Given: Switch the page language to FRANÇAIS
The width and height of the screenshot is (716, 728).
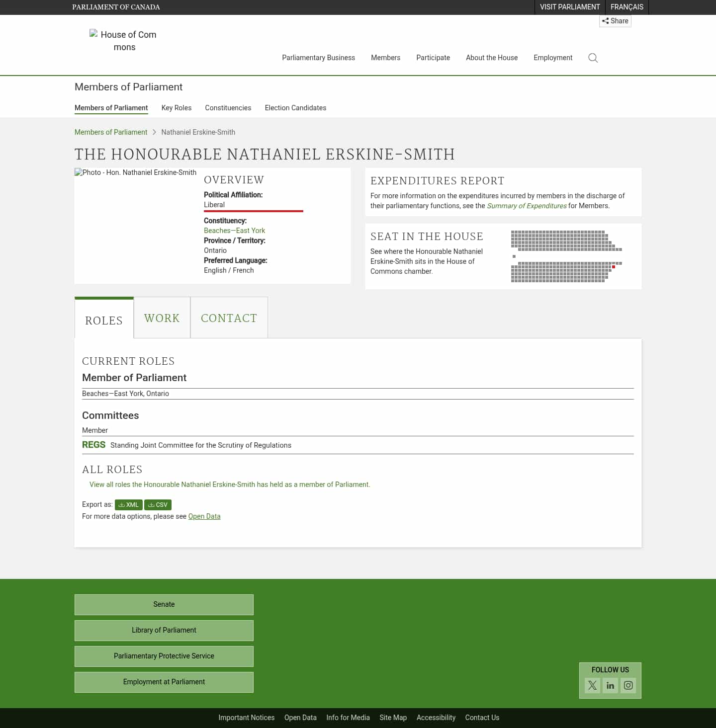Looking at the screenshot, I should tap(626, 7).
